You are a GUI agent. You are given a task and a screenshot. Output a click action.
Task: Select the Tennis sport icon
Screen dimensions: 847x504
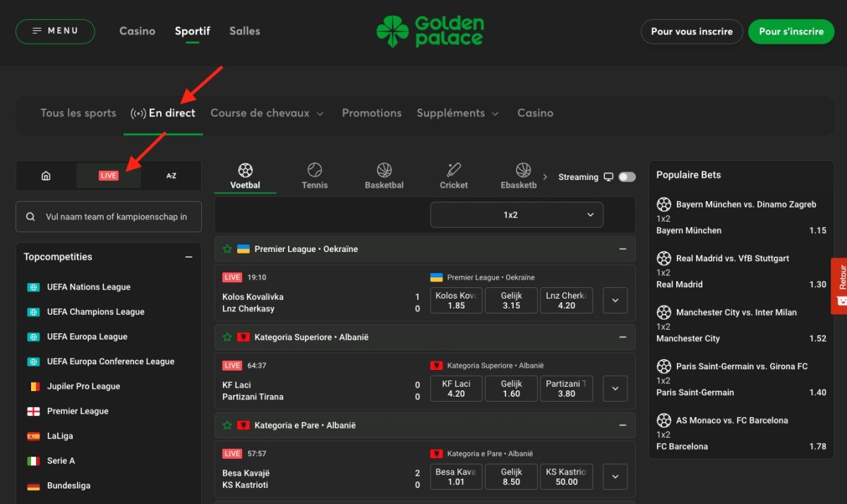point(315,170)
